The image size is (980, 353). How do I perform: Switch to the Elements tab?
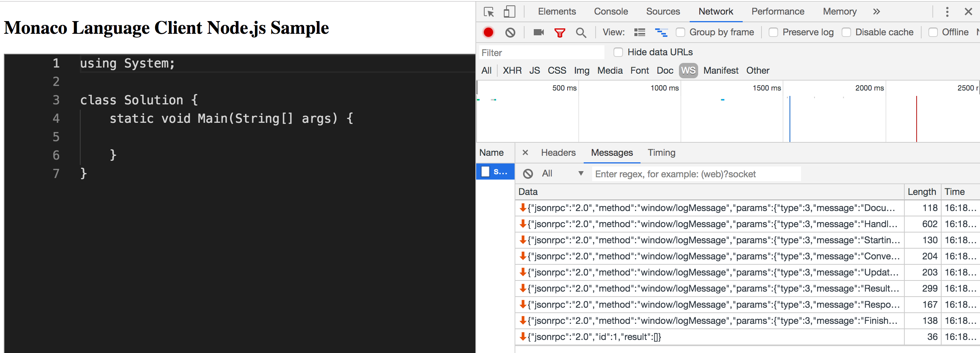point(557,12)
